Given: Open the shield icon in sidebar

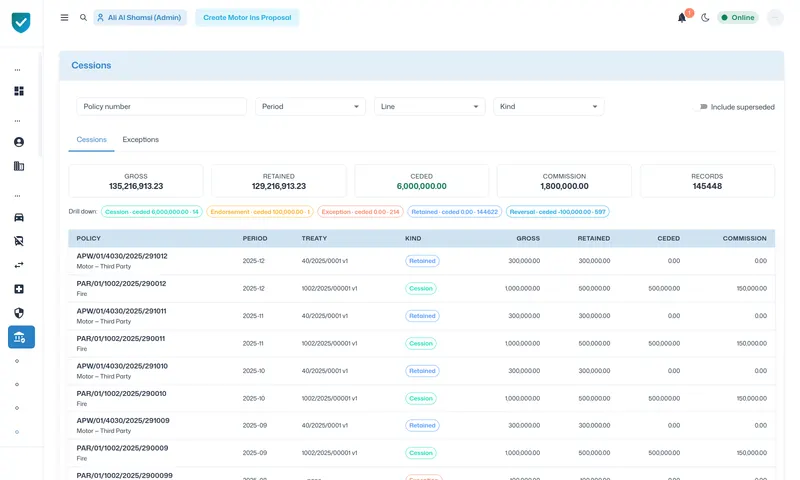Looking at the screenshot, I should [x=19, y=313].
